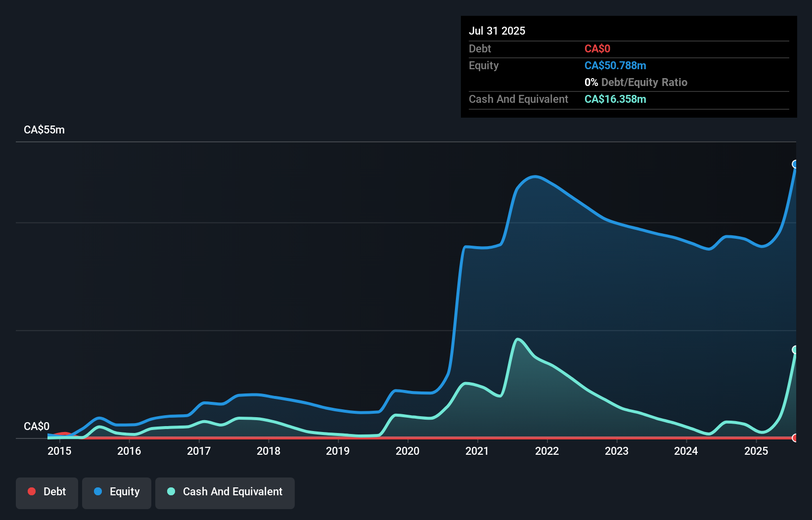Select the 2025 year axis label
The image size is (812, 520).
coord(756,451)
